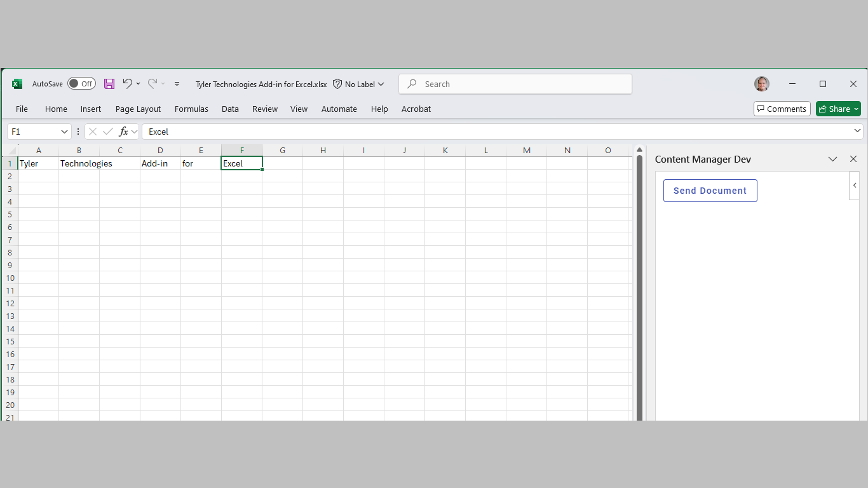868x488 pixels.
Task: Cancel the formula bar entry (X icon)
Action: [93, 132]
